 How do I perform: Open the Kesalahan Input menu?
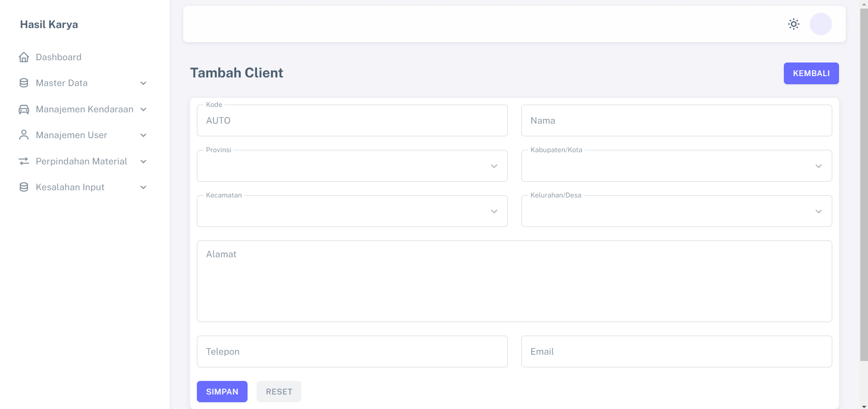(x=70, y=187)
